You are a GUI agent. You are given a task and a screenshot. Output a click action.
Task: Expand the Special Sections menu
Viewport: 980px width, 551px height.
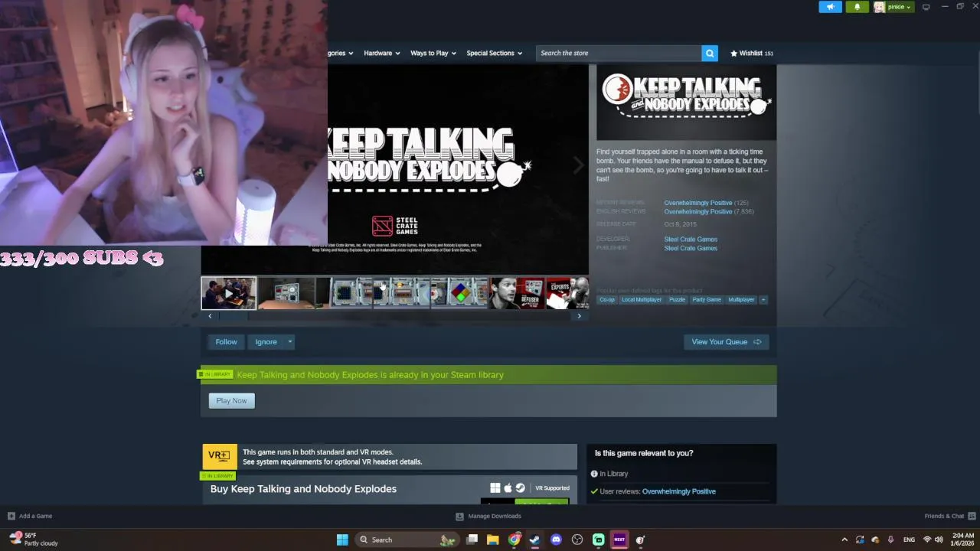tap(495, 53)
